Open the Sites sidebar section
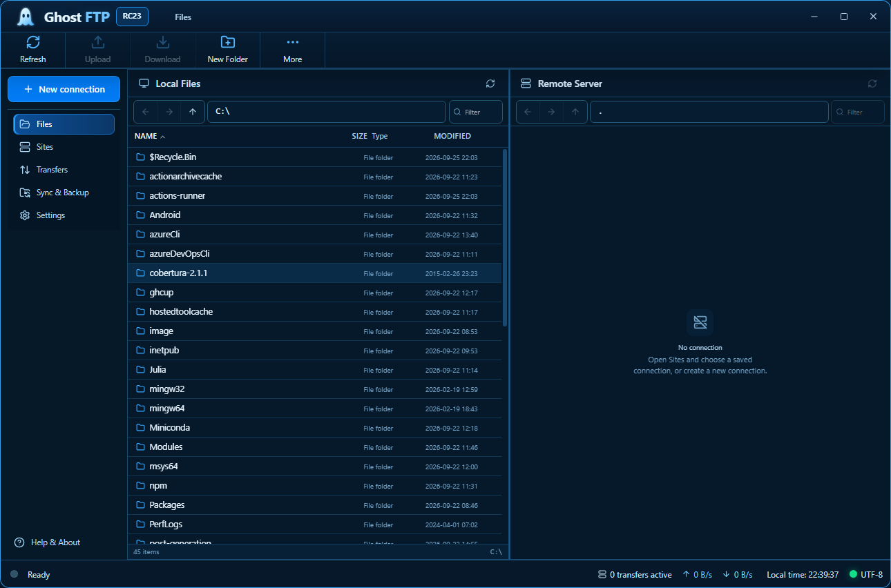Viewport: 891px width, 588px height. tap(64, 147)
